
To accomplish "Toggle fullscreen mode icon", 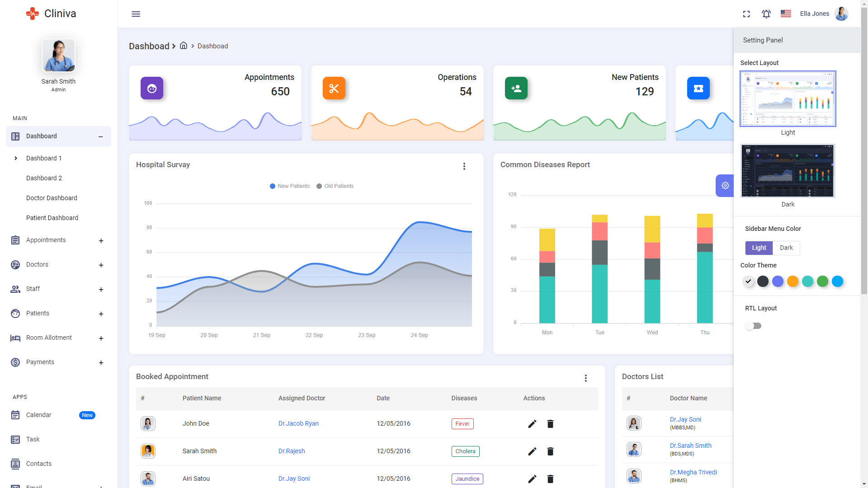I will pyautogui.click(x=746, y=14).
